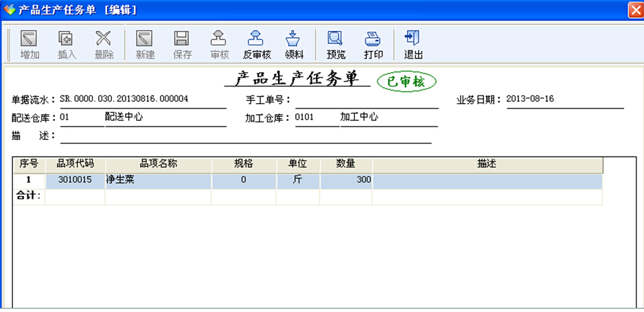This screenshot has height=312, width=644.
Task: Click the 品项代码 column header
Action: 75,164
